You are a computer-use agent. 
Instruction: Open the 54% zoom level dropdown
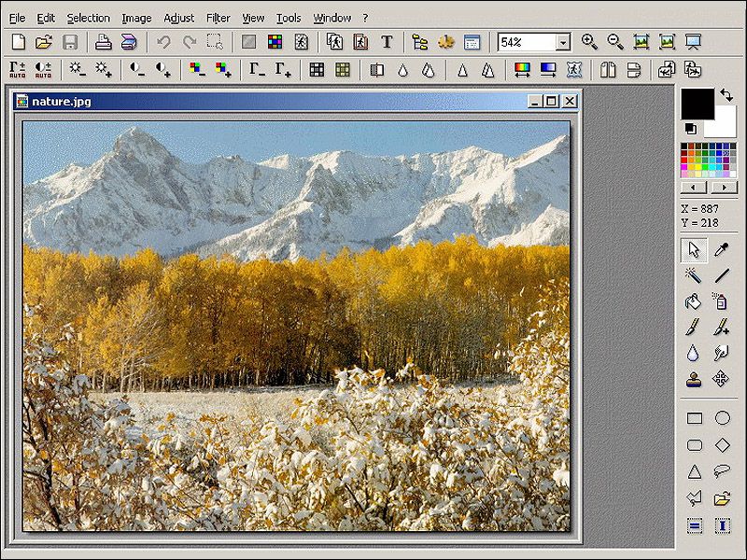562,42
